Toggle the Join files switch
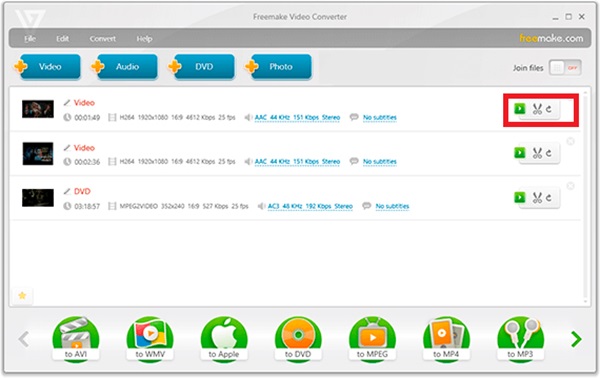The width and height of the screenshot is (600, 378). pos(565,68)
